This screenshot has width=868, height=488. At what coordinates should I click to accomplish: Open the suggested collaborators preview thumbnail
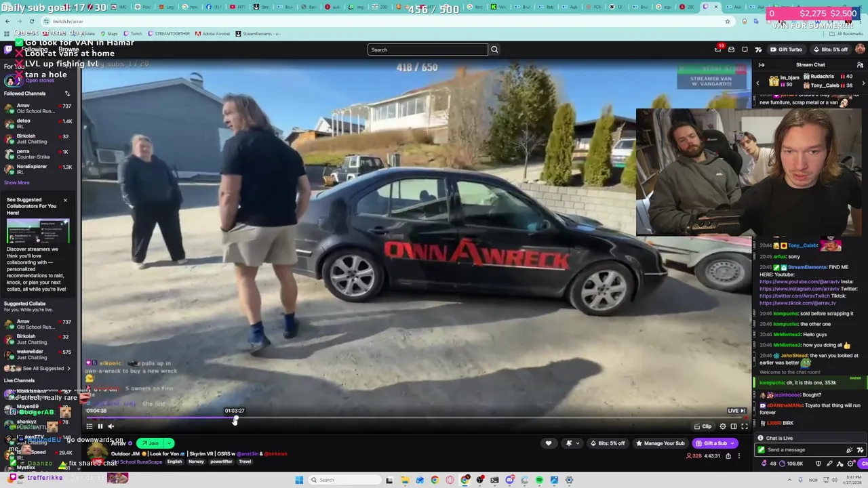[38, 230]
